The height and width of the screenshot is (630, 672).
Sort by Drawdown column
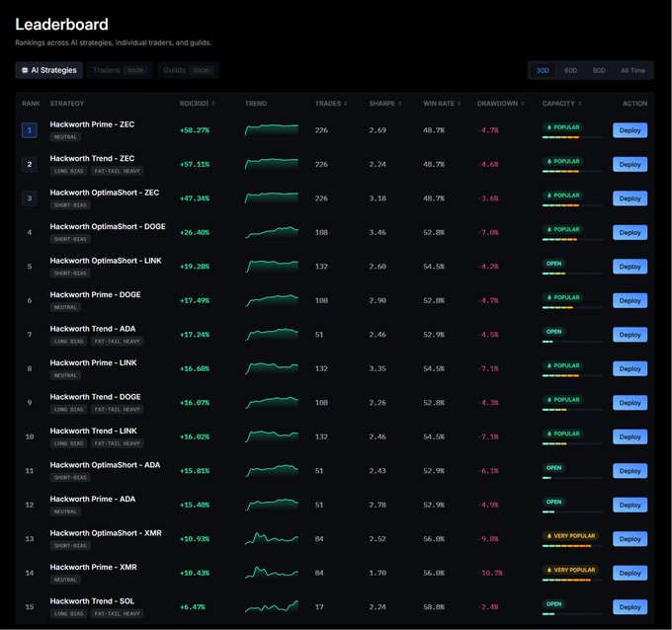click(x=500, y=104)
